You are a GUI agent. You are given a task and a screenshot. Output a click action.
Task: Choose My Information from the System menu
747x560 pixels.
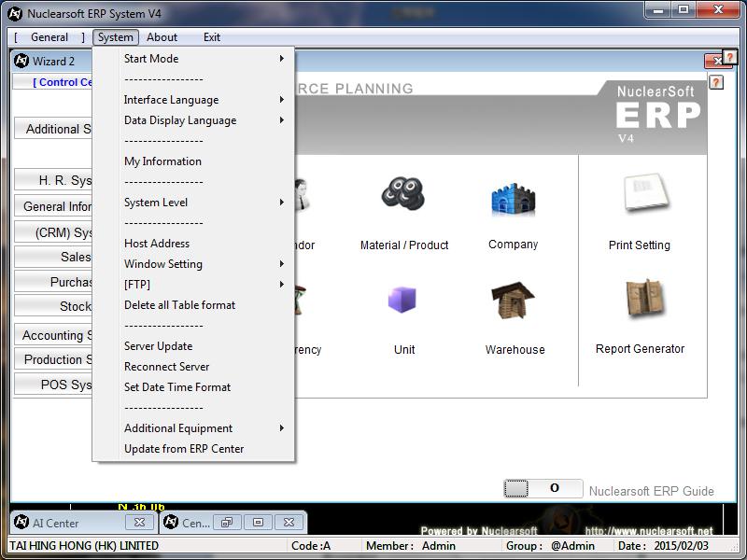[x=193, y=161]
